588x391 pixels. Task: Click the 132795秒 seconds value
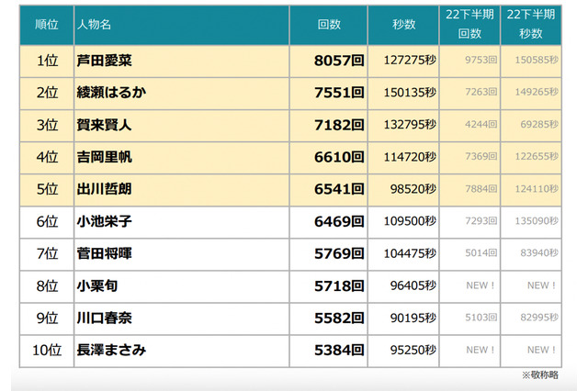(x=410, y=124)
